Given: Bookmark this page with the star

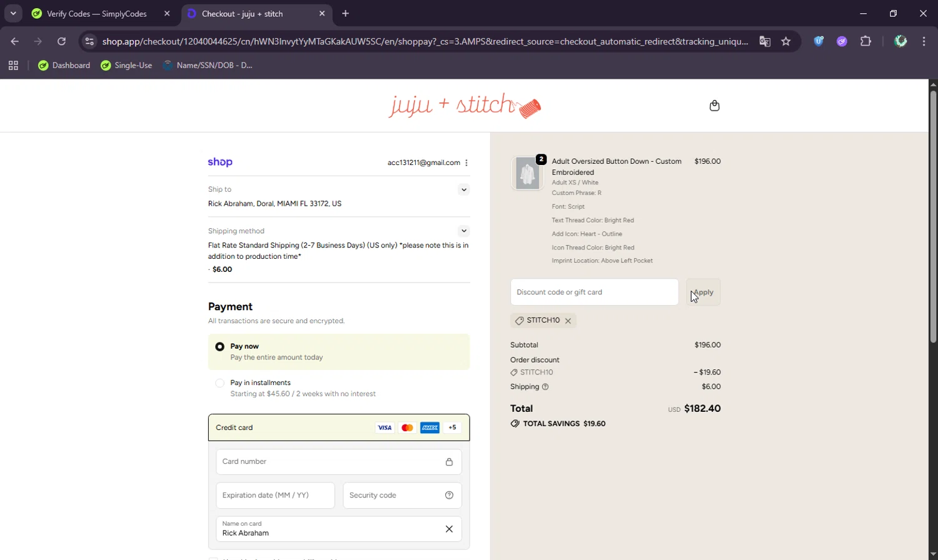Looking at the screenshot, I should click(786, 41).
